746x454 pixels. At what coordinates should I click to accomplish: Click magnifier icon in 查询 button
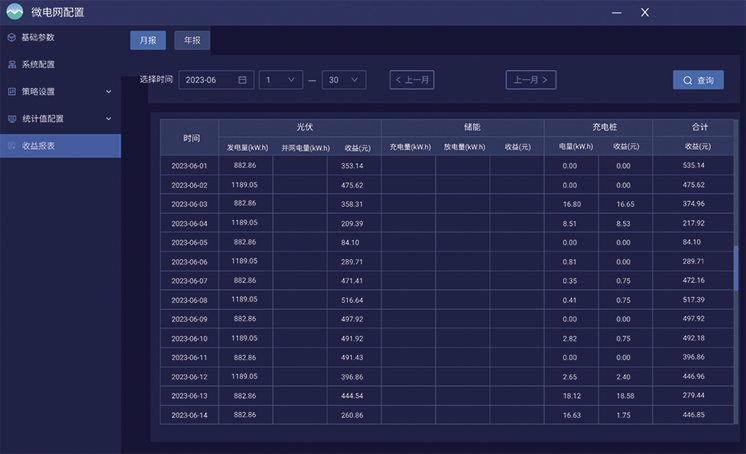click(x=687, y=80)
